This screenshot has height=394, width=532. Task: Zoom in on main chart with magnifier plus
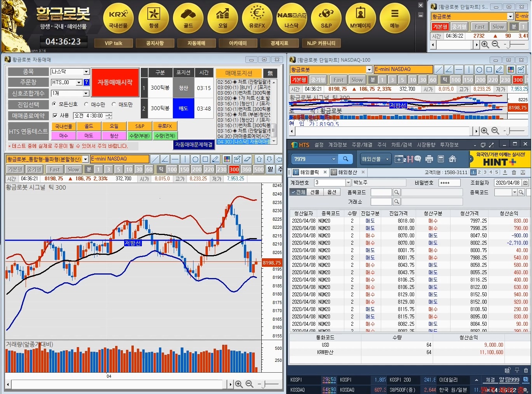click(x=239, y=384)
